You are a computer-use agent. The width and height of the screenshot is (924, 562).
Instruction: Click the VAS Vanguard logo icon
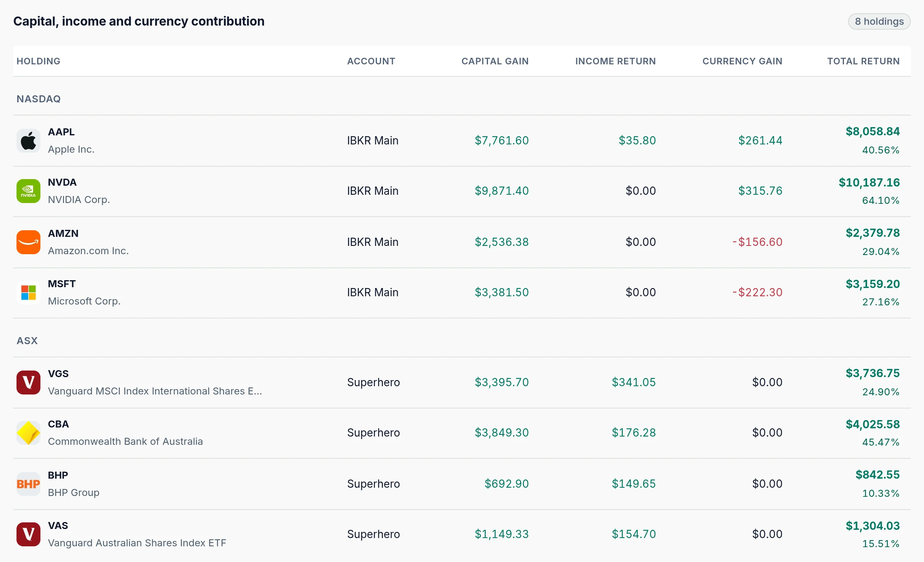point(28,534)
